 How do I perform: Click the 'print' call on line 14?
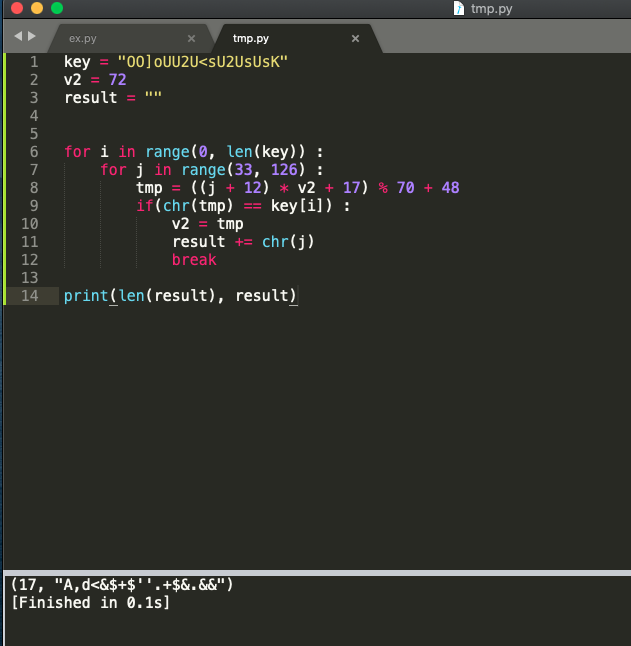180,296
